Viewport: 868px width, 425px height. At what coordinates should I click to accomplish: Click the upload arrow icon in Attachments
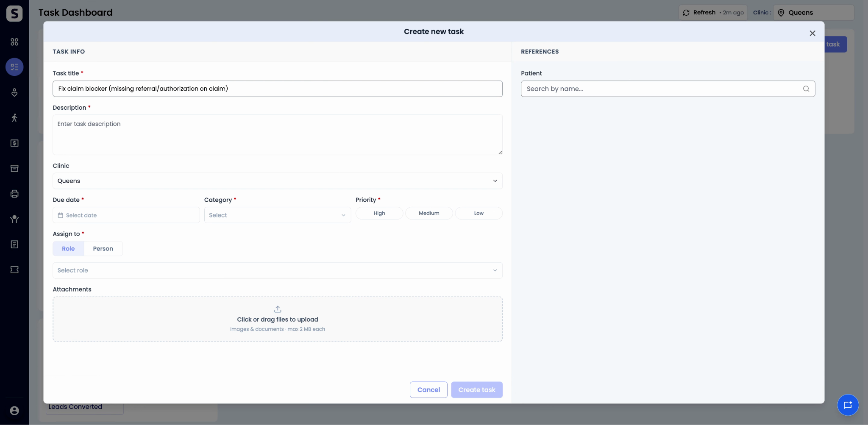[x=278, y=309]
